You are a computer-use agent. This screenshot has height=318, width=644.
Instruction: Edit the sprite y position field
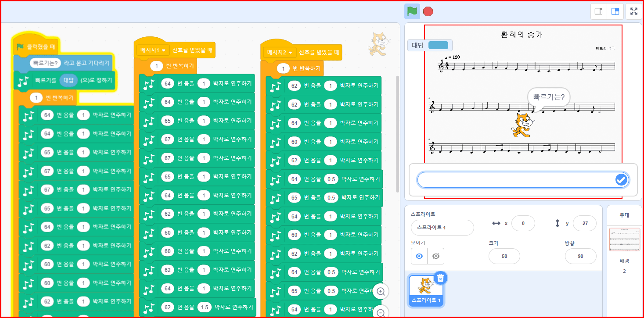tap(584, 223)
